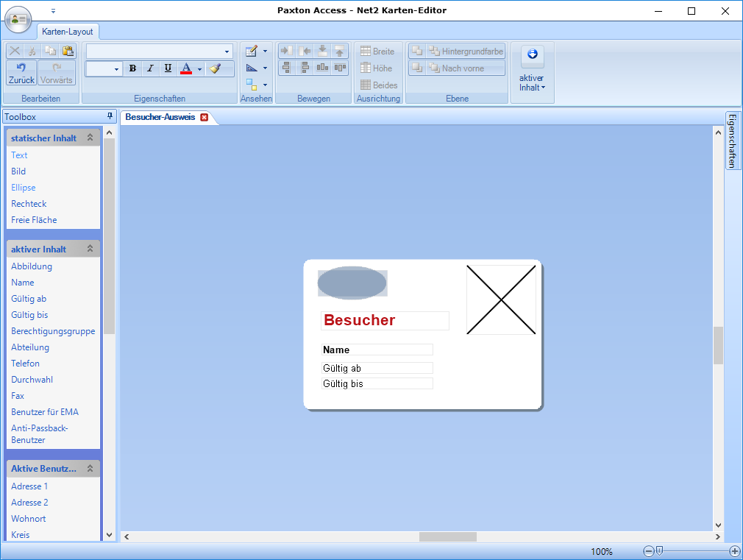Click the application logo button

[x=18, y=19]
